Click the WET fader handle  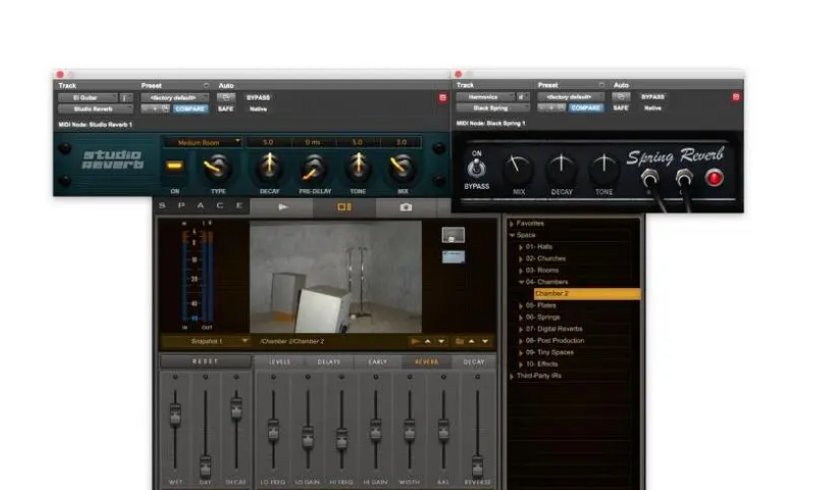coord(175,414)
